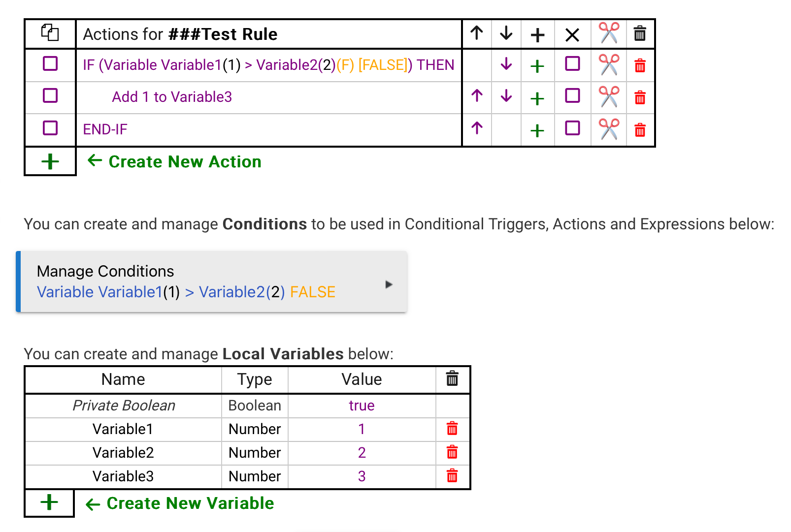Expand the Manage Conditions section arrow
791x532 pixels.
pyautogui.click(x=389, y=284)
